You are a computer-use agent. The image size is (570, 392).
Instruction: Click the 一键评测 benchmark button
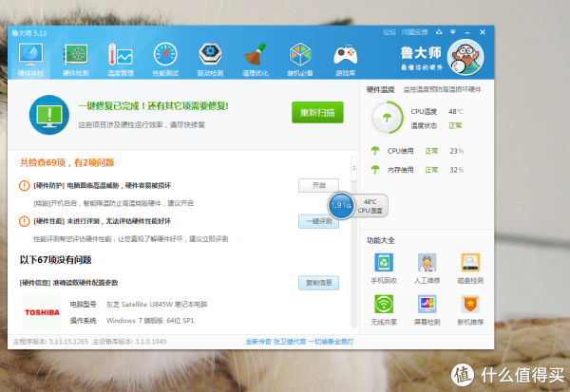tap(318, 221)
